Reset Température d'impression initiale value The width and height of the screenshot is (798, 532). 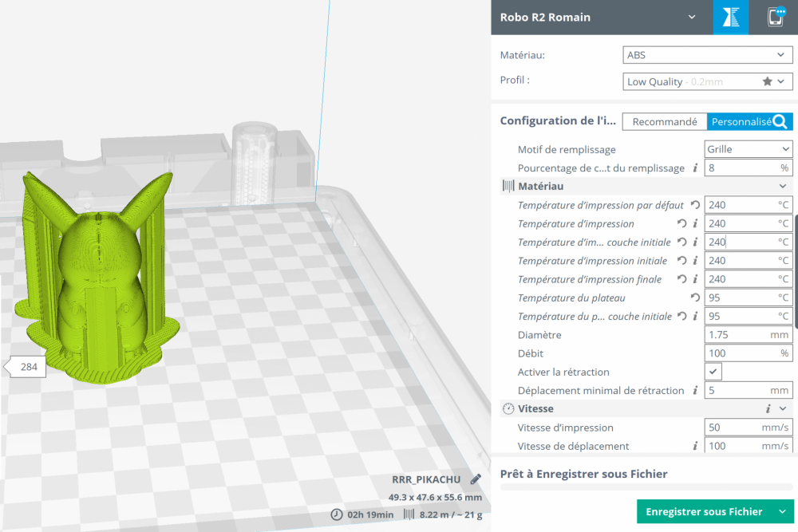(682, 260)
